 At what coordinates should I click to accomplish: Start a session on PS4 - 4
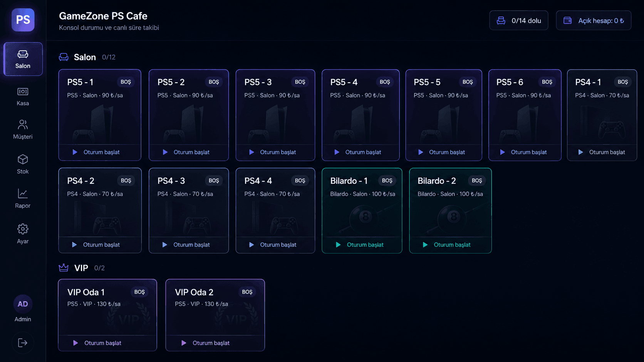(275, 245)
